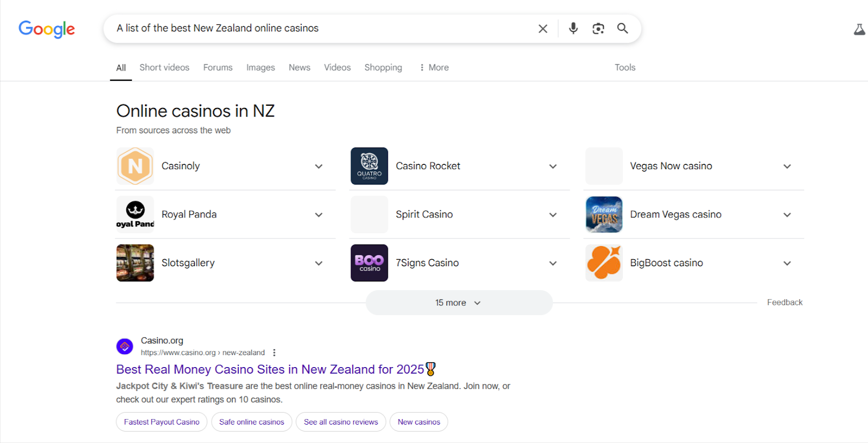Image resolution: width=868 pixels, height=443 pixels.
Task: Click the casino.org new-zealand URL breadcrumb
Action: [x=203, y=352]
